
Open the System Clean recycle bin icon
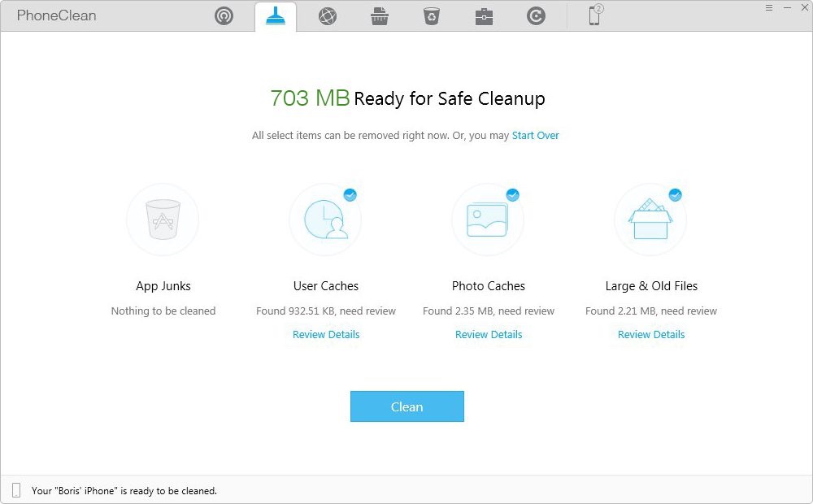[432, 16]
